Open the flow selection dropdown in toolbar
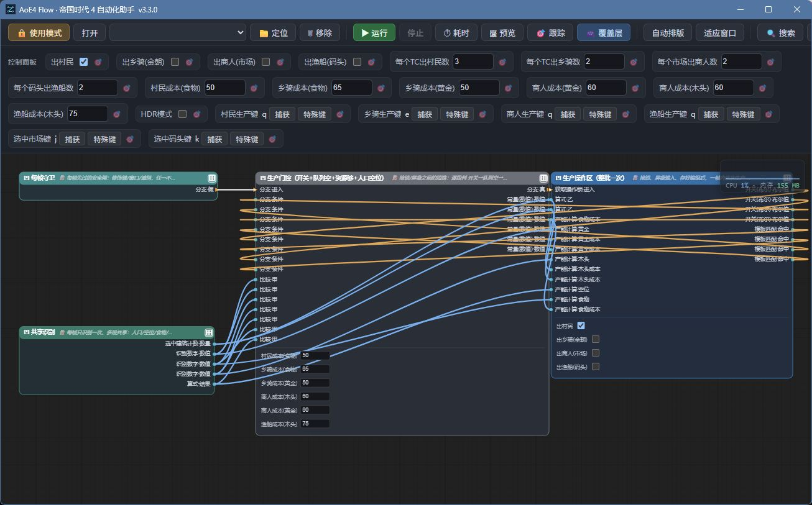 (x=178, y=33)
